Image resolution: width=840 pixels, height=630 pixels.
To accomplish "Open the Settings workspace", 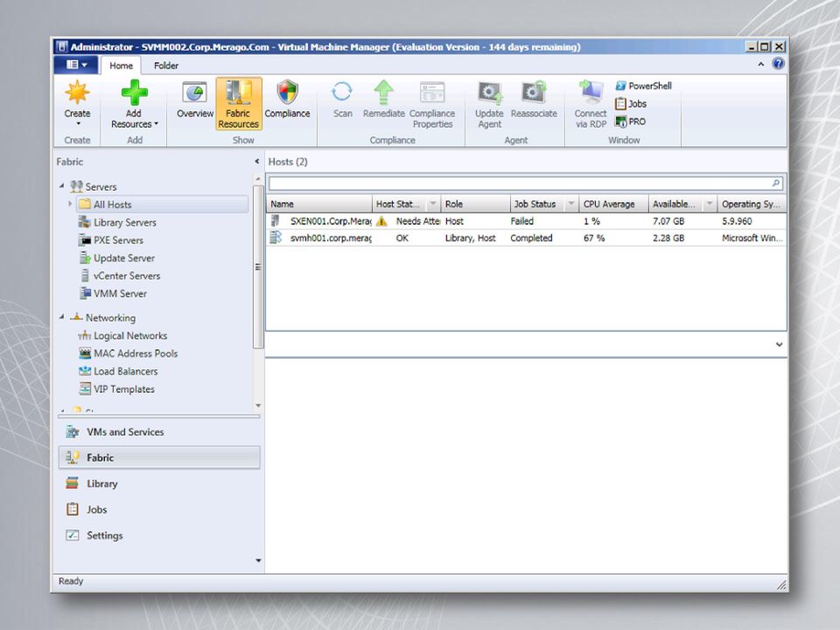I will coord(159,535).
